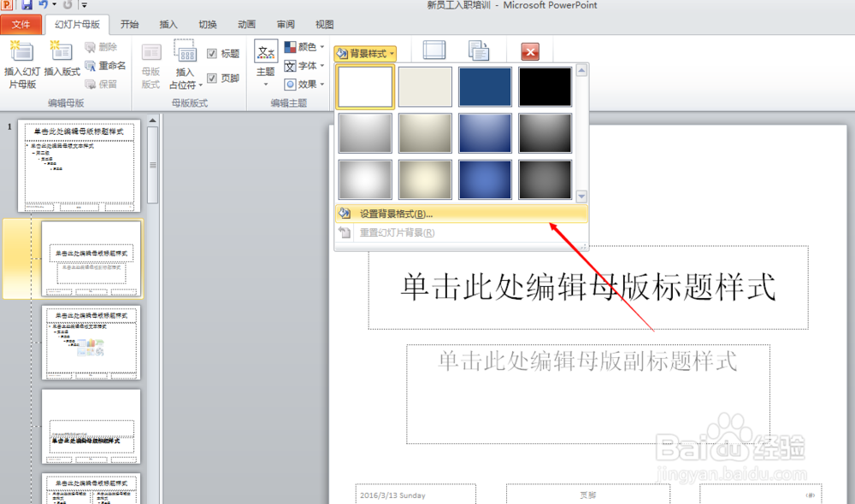Image resolution: width=855 pixels, height=504 pixels.
Task: Switch to the 动画 (Animations) tab
Action: click(x=246, y=25)
